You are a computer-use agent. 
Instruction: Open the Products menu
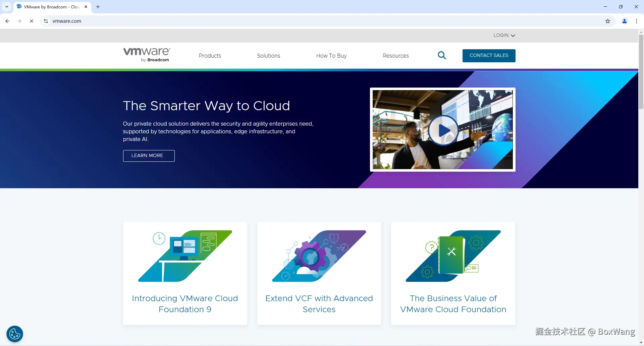pos(210,56)
